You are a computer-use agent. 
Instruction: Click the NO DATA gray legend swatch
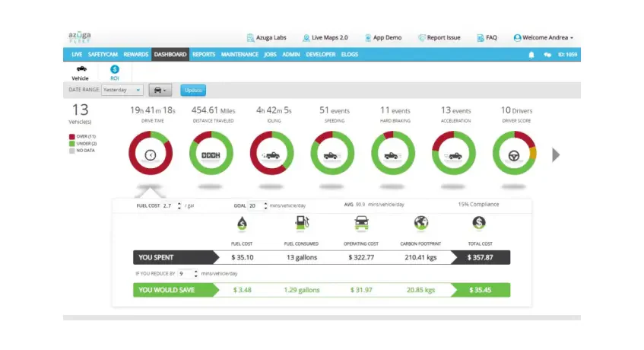72,151
